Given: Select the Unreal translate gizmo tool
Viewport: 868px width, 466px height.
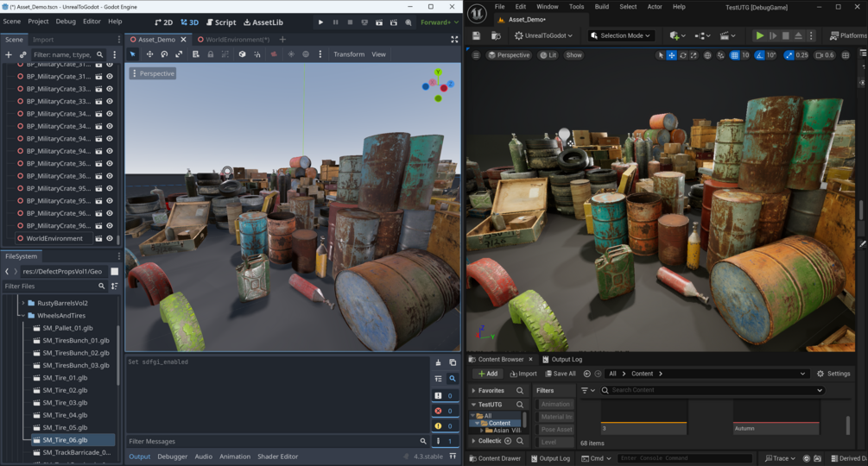Looking at the screenshot, I should click(671, 55).
